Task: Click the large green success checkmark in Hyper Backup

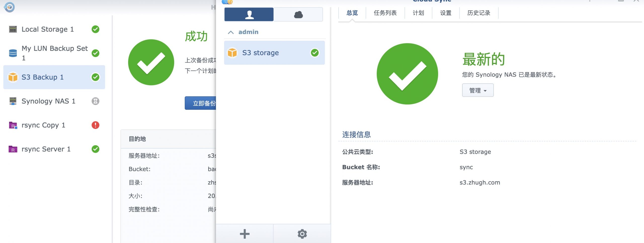Action: coord(151,62)
